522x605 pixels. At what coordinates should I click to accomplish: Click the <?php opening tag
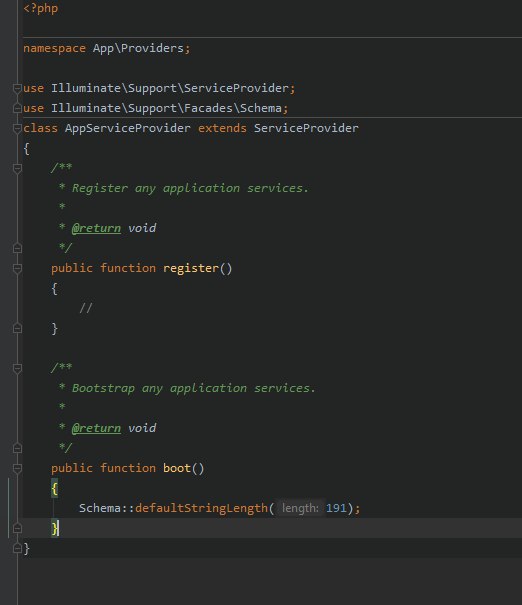coord(41,8)
